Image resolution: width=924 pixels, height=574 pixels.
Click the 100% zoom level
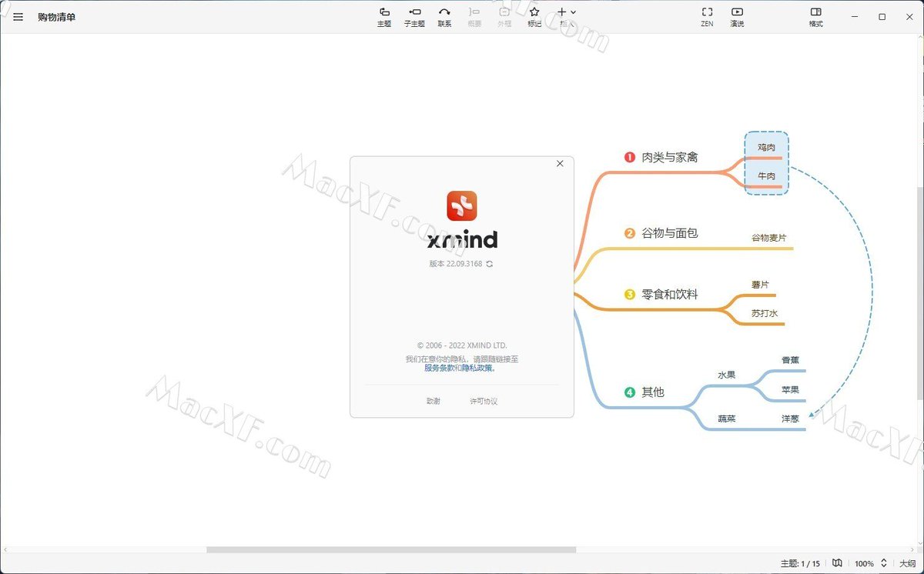coord(864,564)
